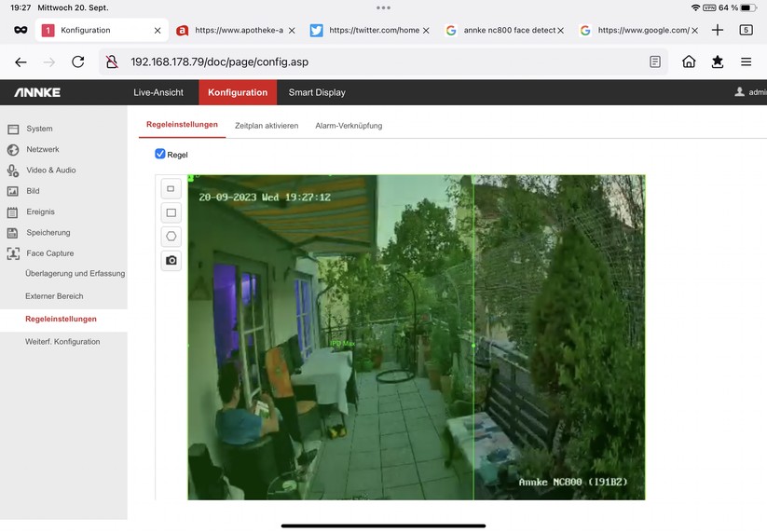
Task: Collapse the Face Capture section
Action: click(x=49, y=253)
